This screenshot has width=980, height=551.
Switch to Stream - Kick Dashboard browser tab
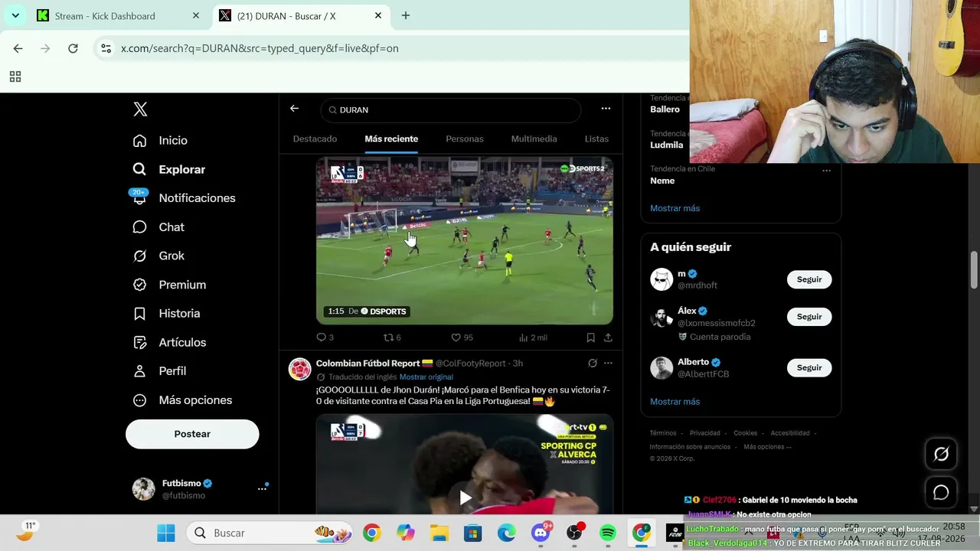tap(119, 15)
